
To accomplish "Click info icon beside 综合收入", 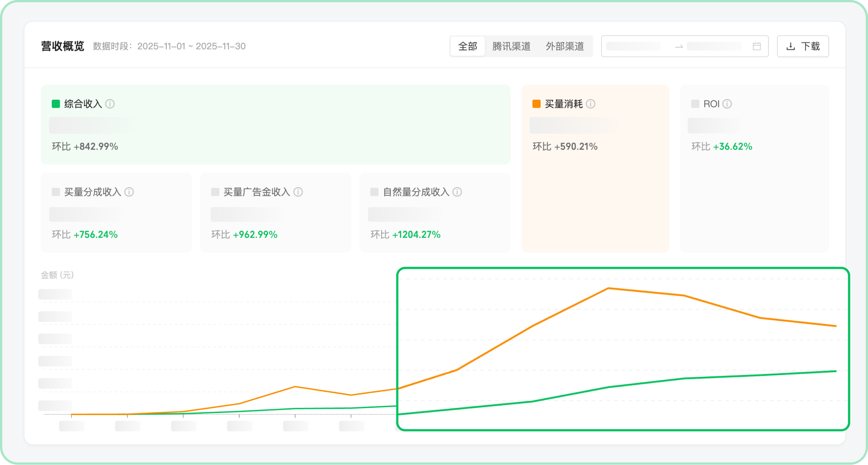I will [x=110, y=104].
